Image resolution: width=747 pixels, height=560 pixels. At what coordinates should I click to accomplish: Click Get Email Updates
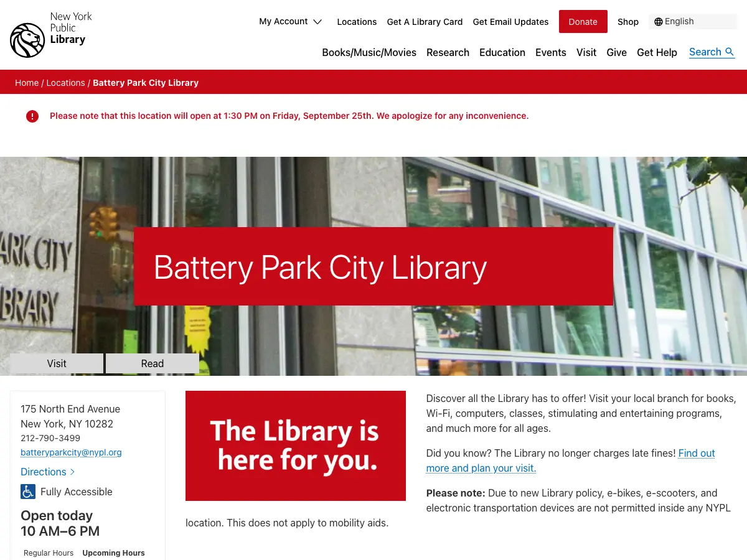(x=510, y=22)
